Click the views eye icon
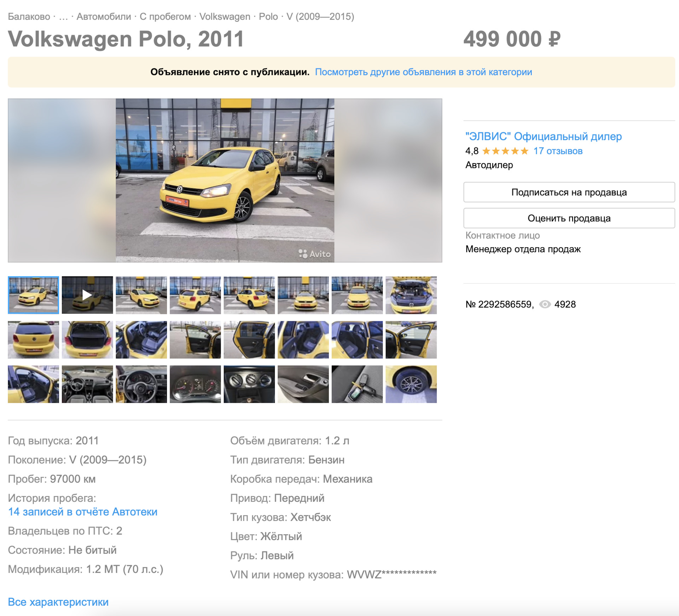The height and width of the screenshot is (616, 679). [545, 304]
